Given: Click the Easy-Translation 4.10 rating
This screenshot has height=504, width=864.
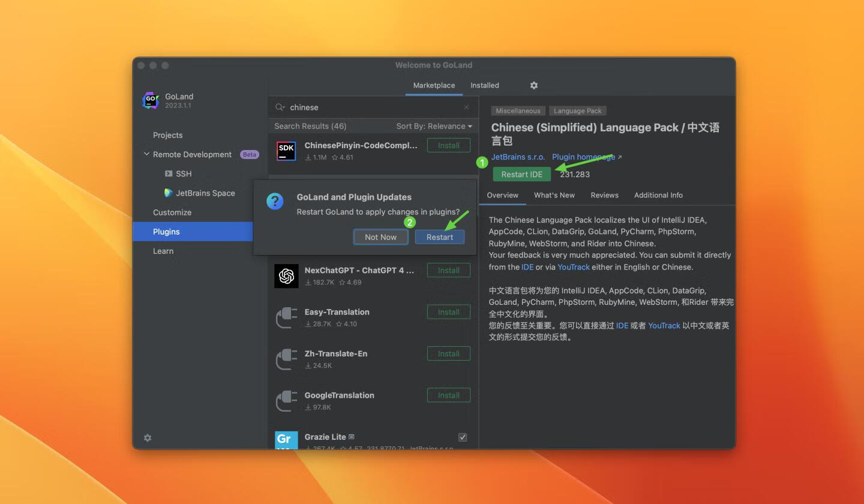Looking at the screenshot, I should [x=346, y=324].
